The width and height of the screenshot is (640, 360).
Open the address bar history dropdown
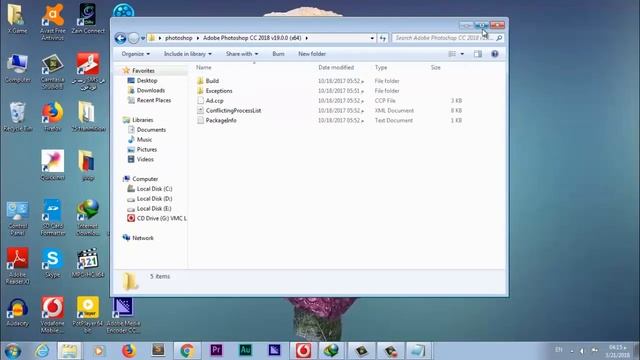point(372,38)
